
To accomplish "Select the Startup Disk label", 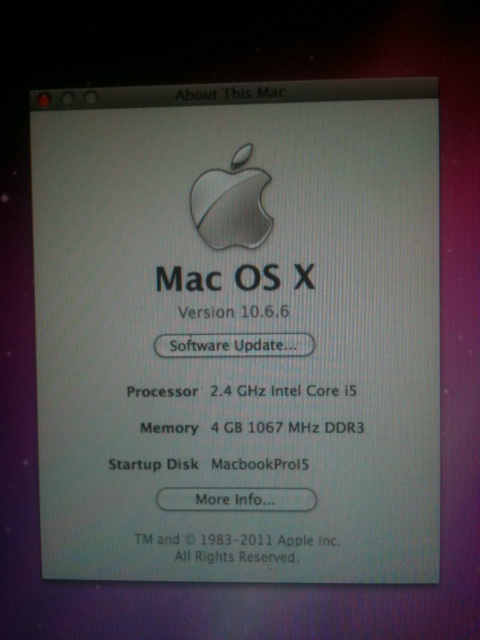I will tap(153, 464).
